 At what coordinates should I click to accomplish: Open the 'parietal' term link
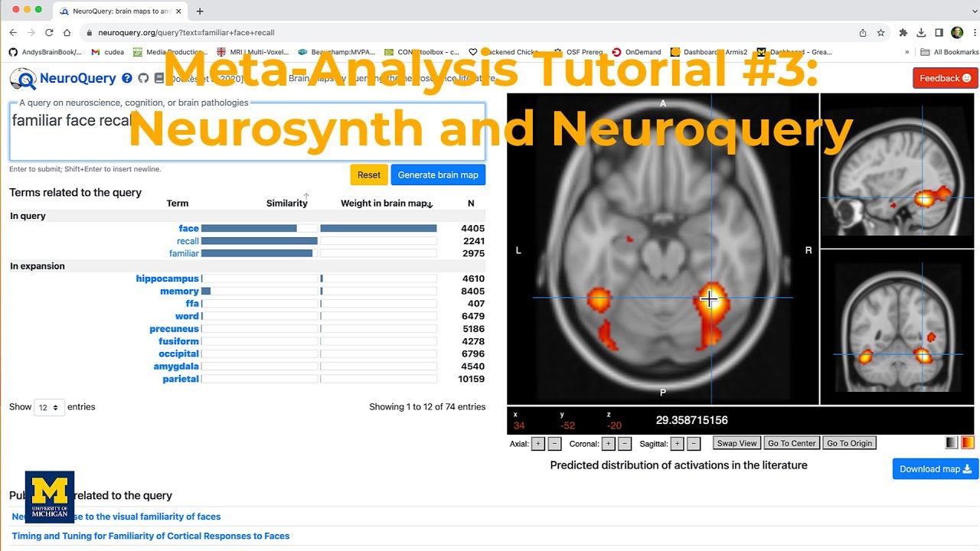(181, 379)
